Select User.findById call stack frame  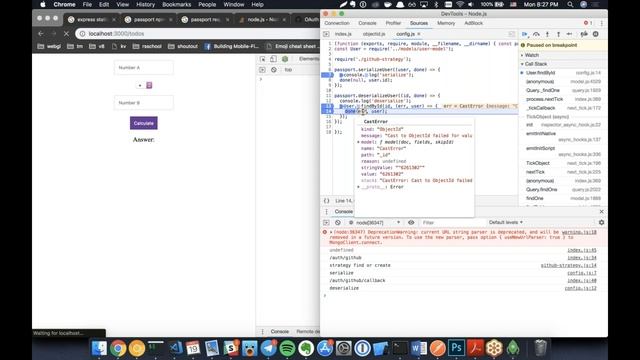point(563,73)
